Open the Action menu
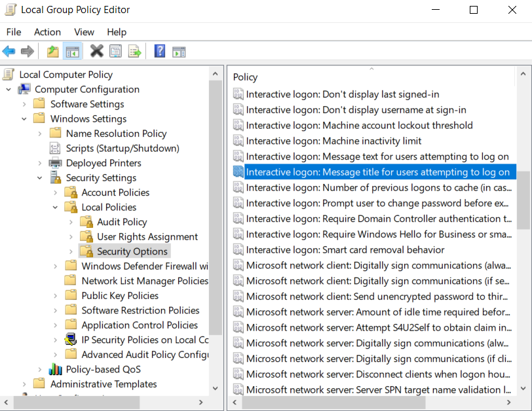This screenshot has height=411, width=532. pyautogui.click(x=47, y=31)
